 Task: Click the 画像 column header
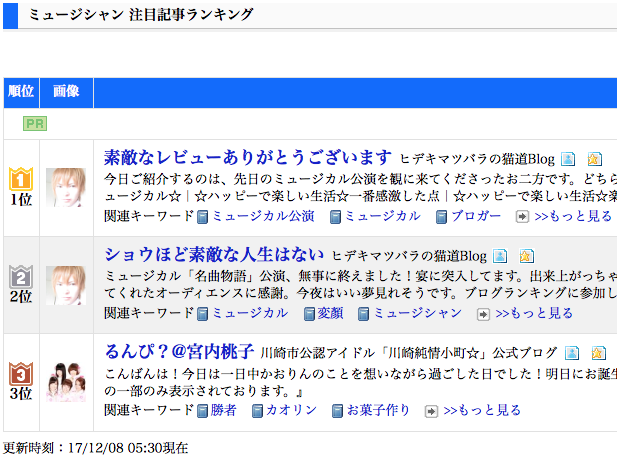66,92
